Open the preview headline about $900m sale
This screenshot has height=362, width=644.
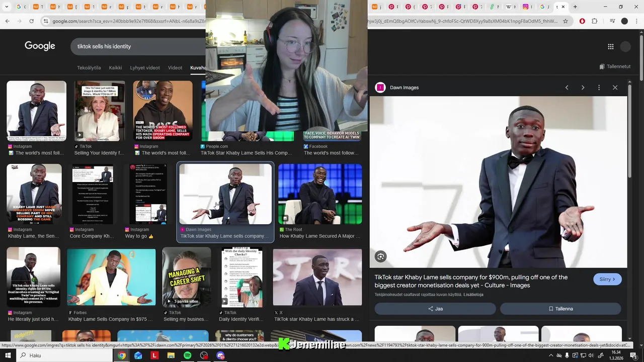click(x=471, y=281)
